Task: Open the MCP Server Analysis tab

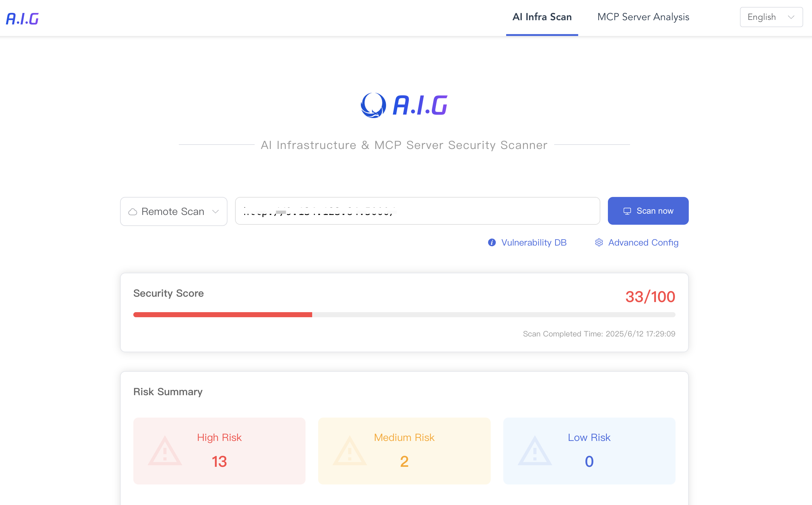Action: coord(643,17)
